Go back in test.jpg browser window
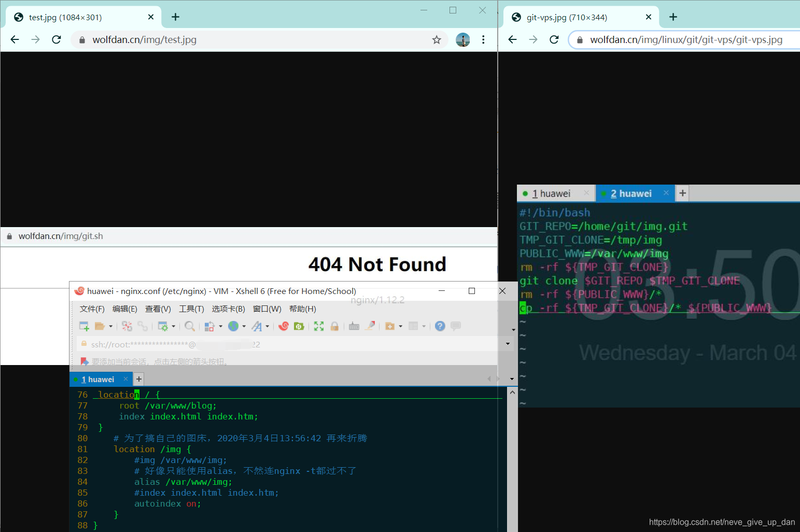 [x=15, y=39]
